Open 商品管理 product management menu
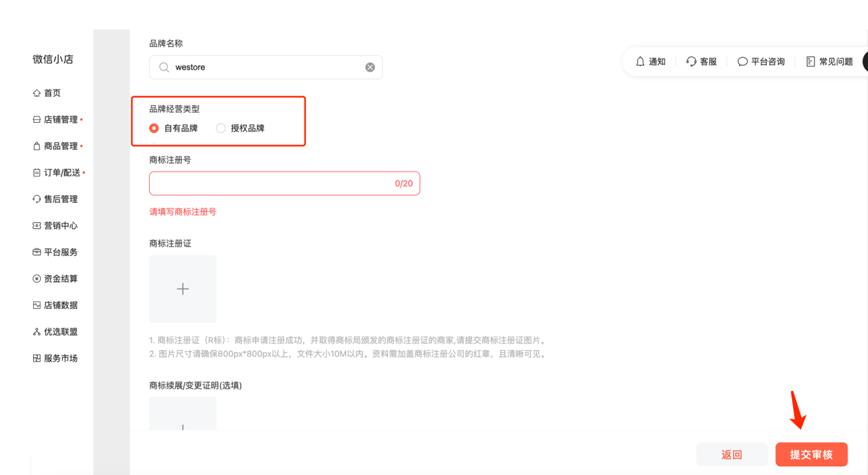The height and width of the screenshot is (475, 868). tap(60, 146)
